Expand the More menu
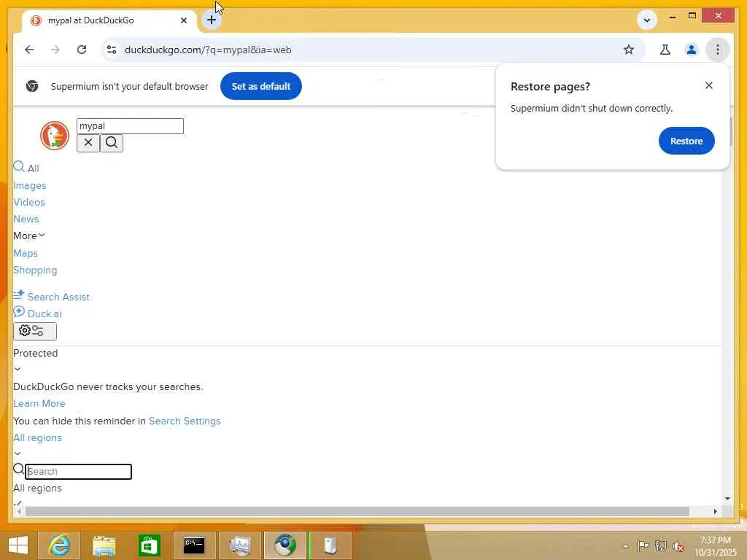Viewport: 747px width, 560px height. click(29, 236)
